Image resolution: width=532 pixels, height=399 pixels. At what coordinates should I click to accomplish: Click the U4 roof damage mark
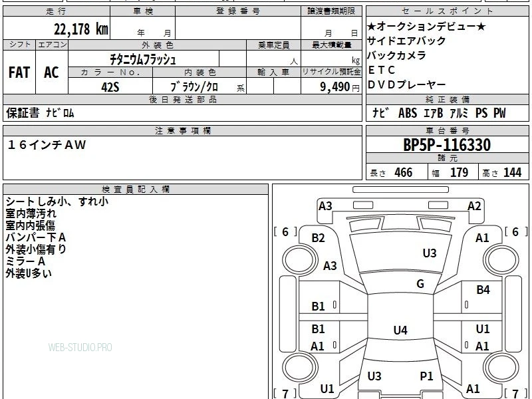(400, 330)
